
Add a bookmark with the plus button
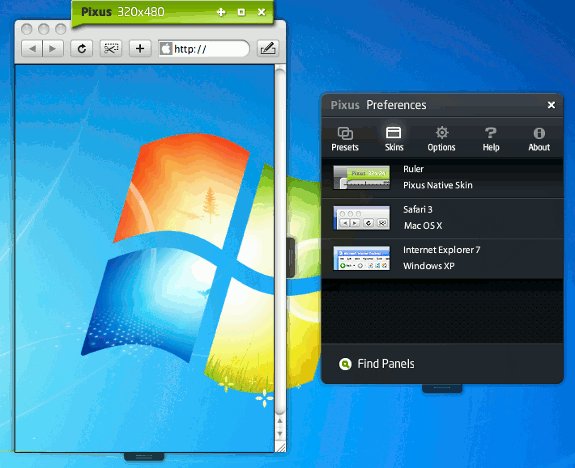tap(140, 48)
